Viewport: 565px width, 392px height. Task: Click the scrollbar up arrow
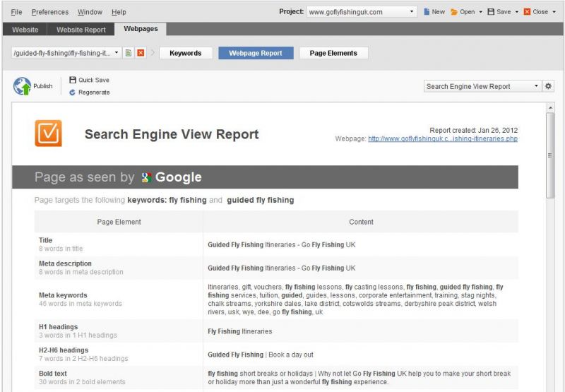pyautogui.click(x=550, y=108)
